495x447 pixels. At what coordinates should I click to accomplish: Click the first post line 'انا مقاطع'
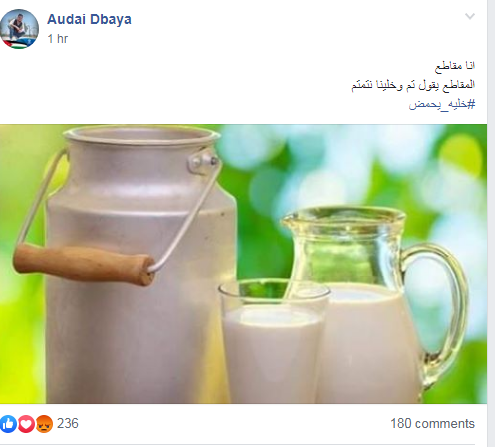455,66
